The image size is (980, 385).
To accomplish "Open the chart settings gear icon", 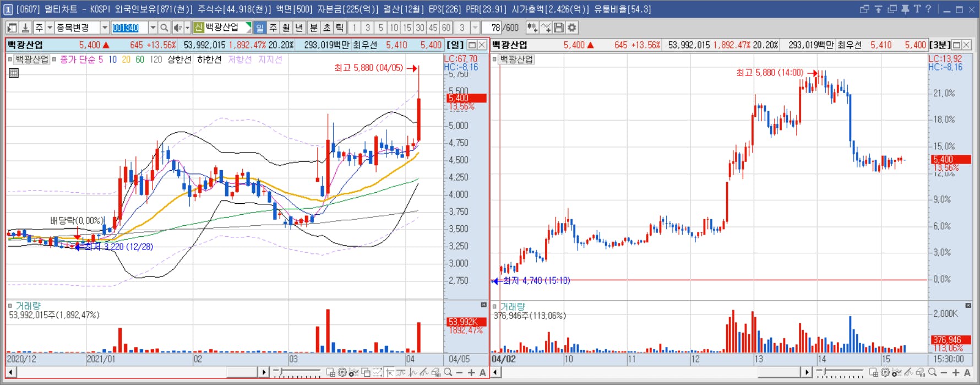I will 572,28.
